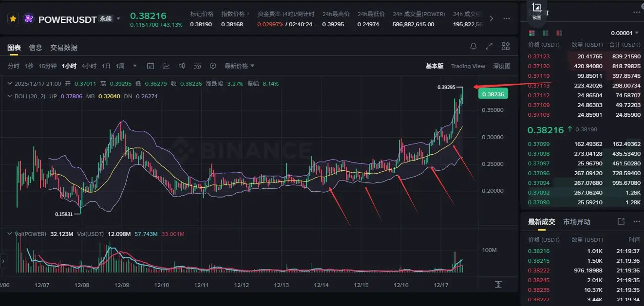
Task: Open the 0.00001 price precision dropdown
Action: (625, 33)
